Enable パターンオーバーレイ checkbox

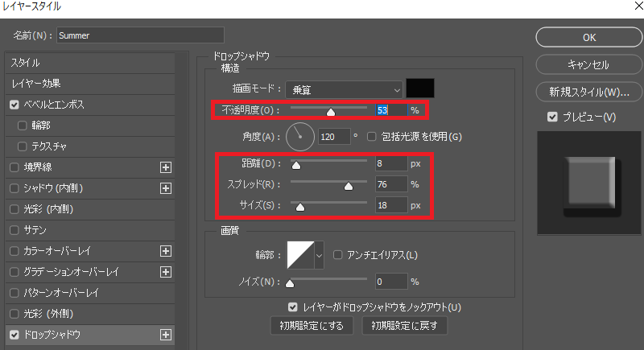(14, 293)
